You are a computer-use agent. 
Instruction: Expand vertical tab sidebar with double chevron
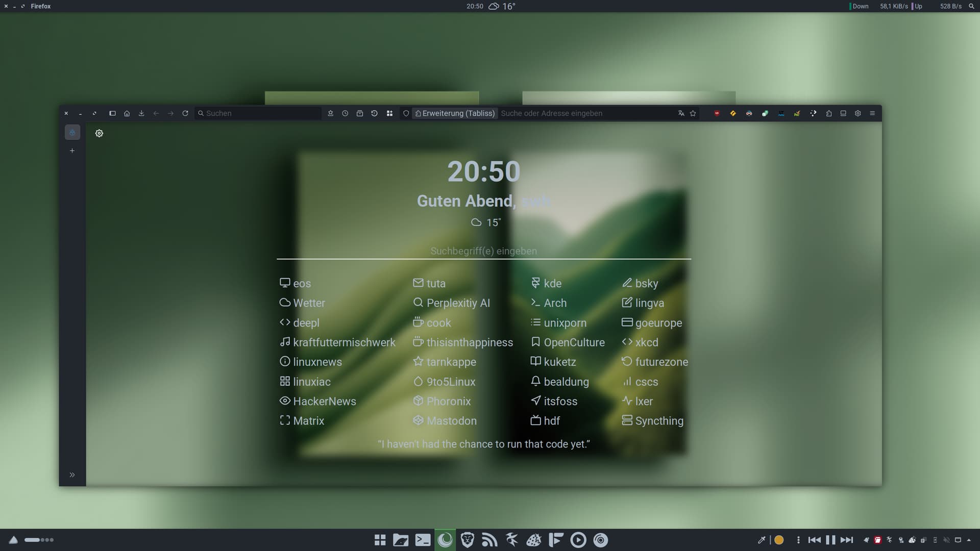coord(72,474)
